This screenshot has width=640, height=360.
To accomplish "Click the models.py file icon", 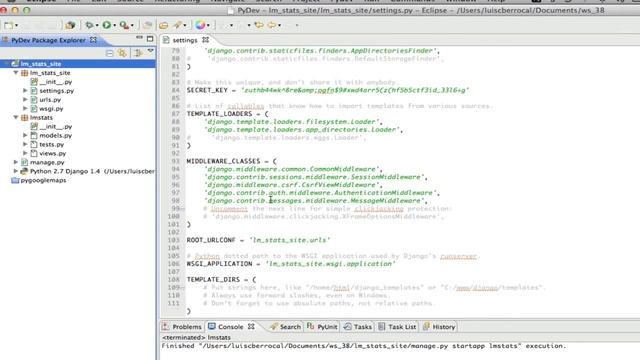I will pyautogui.click(x=34, y=136).
